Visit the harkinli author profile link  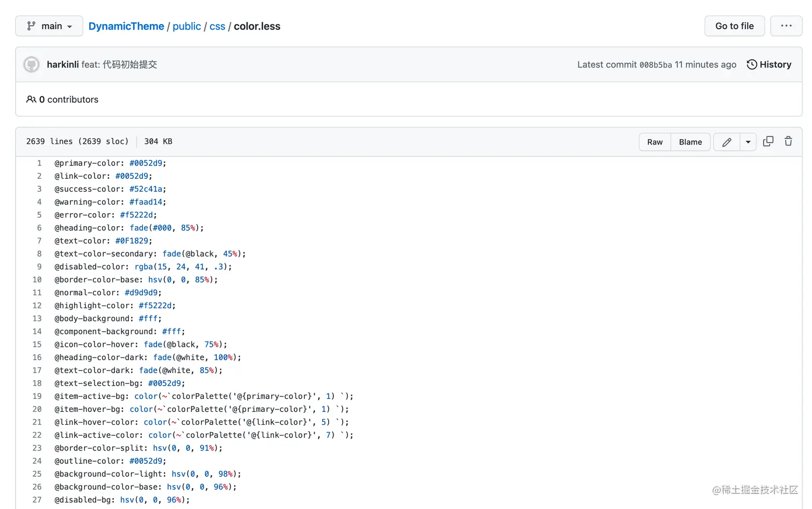tap(63, 64)
